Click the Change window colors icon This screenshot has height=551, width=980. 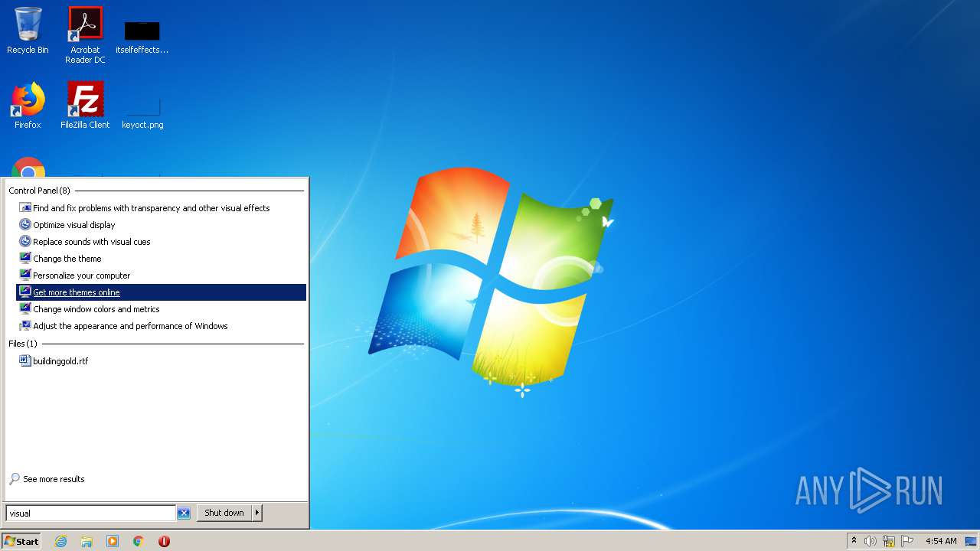[x=25, y=309]
